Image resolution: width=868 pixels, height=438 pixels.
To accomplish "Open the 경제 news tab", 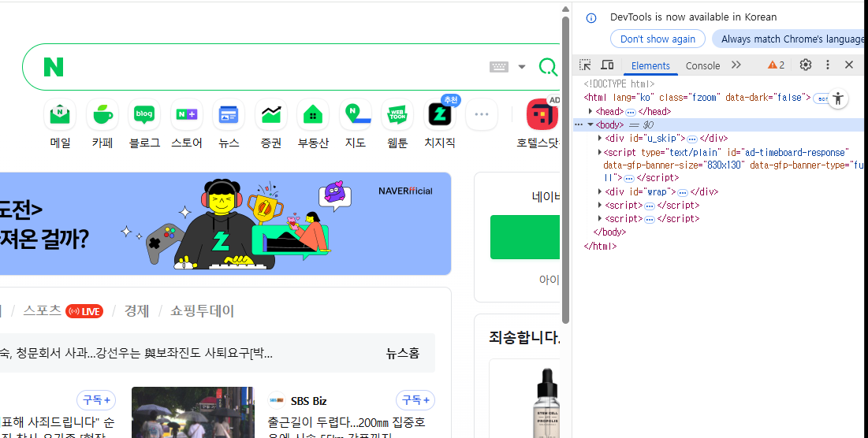I will point(136,311).
